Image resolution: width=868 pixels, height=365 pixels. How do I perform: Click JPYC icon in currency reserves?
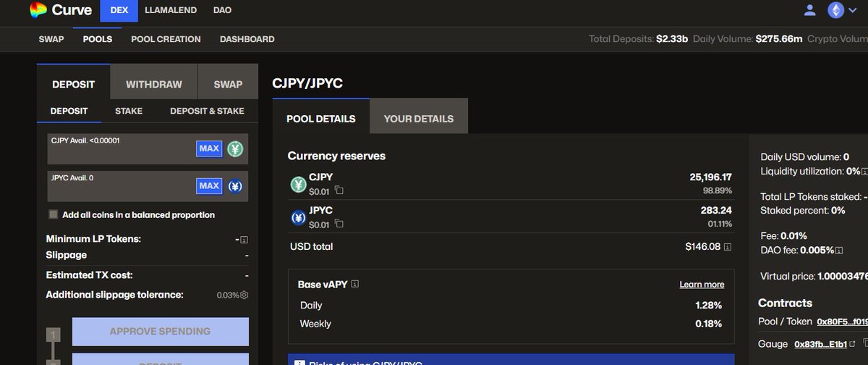pyautogui.click(x=298, y=217)
